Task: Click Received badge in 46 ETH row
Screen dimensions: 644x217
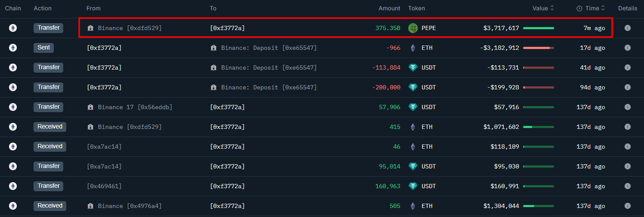Action: click(x=50, y=147)
